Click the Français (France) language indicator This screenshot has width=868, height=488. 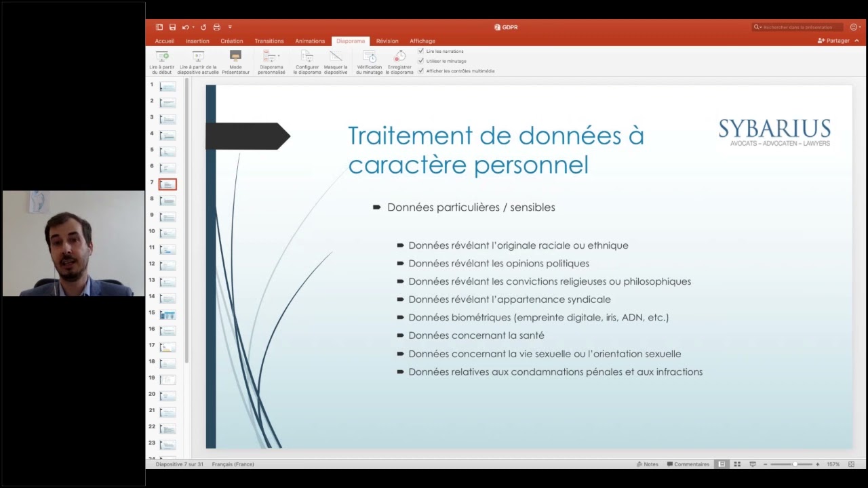(233, 464)
